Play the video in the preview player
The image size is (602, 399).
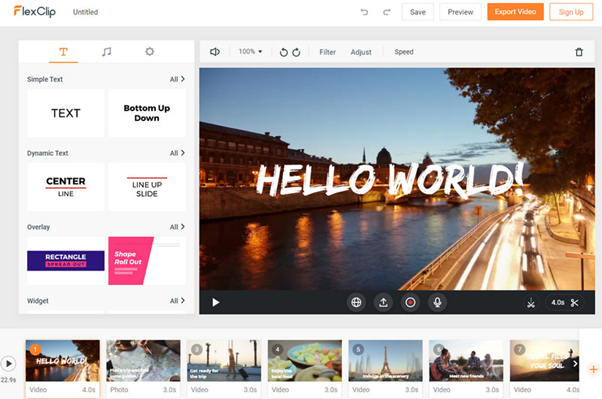[x=216, y=303]
